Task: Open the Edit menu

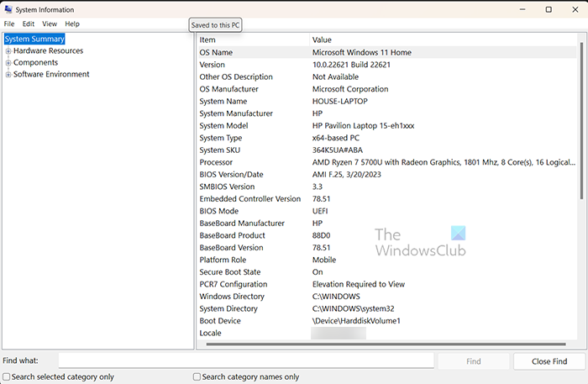Action: (28, 24)
